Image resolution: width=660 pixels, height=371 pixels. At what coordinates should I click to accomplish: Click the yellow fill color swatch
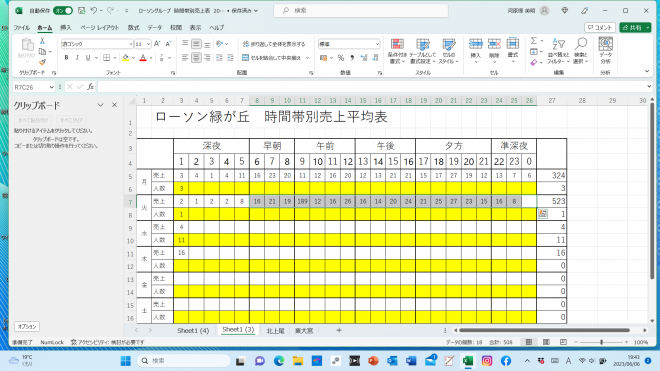[x=125, y=58]
